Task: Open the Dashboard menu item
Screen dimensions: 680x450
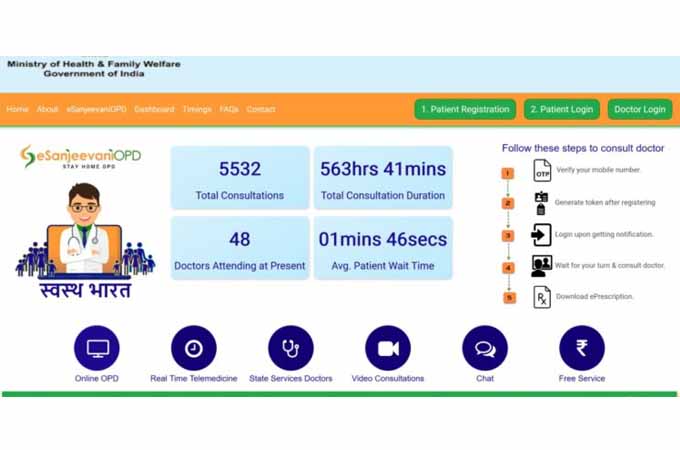Action: click(x=154, y=109)
